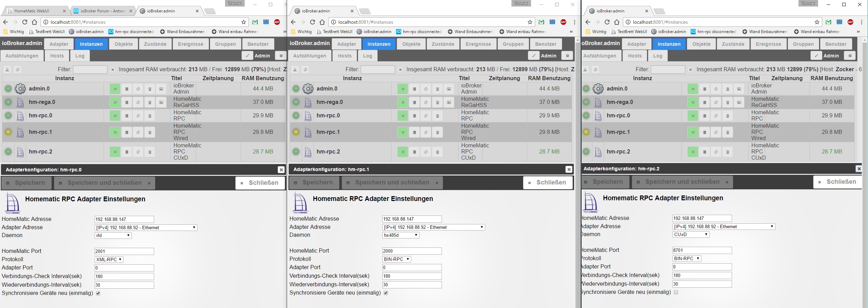Click pencil edit icon beside Admin, left window
The image size is (868, 308).
[x=247, y=55]
